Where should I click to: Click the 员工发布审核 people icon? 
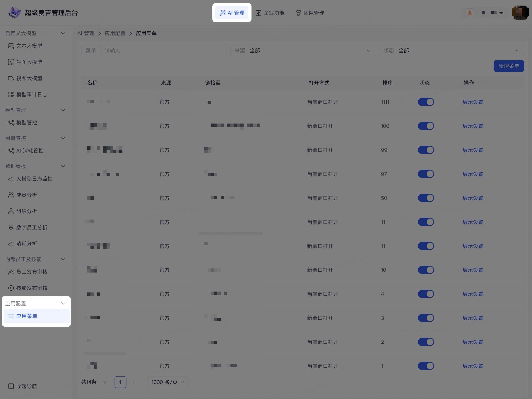click(x=11, y=272)
